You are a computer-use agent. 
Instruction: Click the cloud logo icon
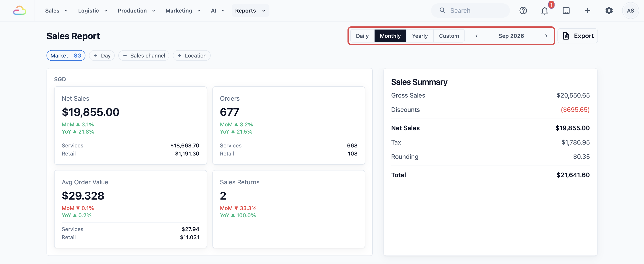coord(20,11)
